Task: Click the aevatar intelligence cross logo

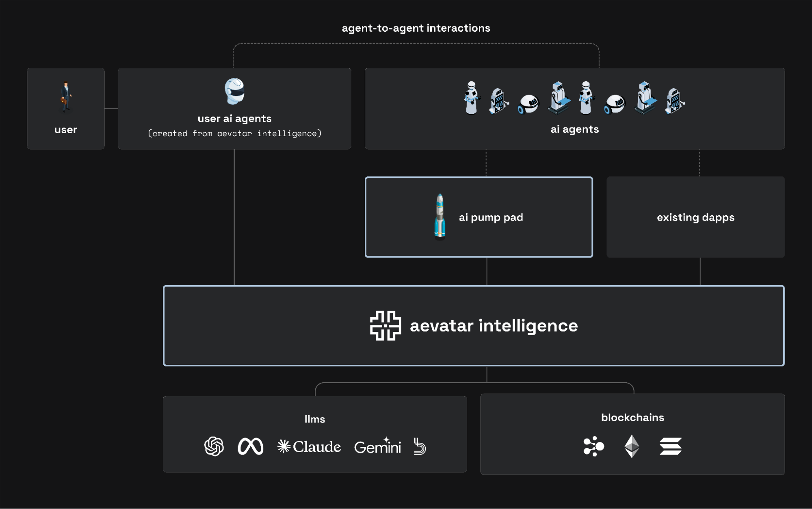Action: [385, 325]
